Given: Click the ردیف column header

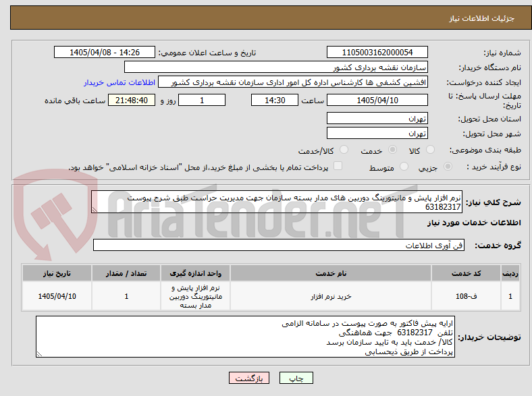Looking at the screenshot, I should click(x=510, y=273).
